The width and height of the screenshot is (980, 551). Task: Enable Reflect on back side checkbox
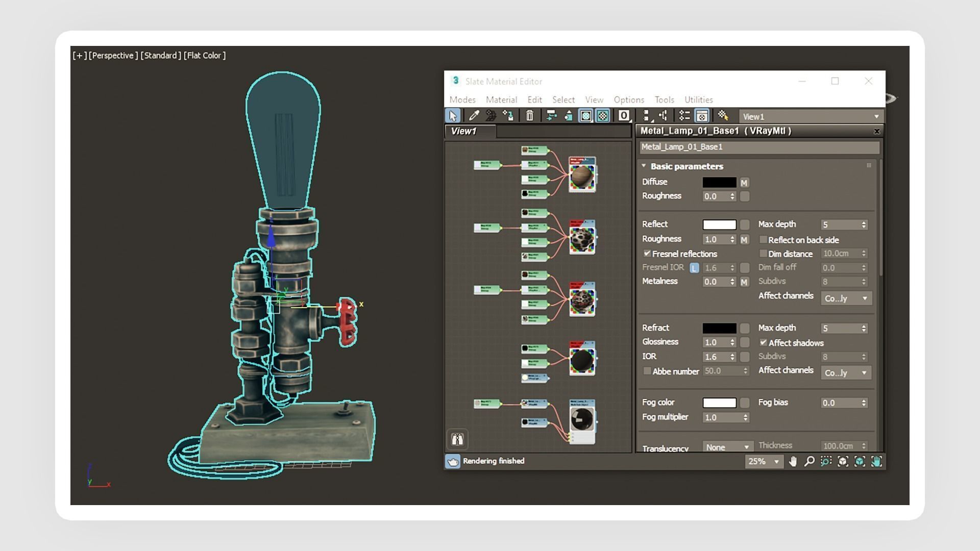click(x=763, y=240)
